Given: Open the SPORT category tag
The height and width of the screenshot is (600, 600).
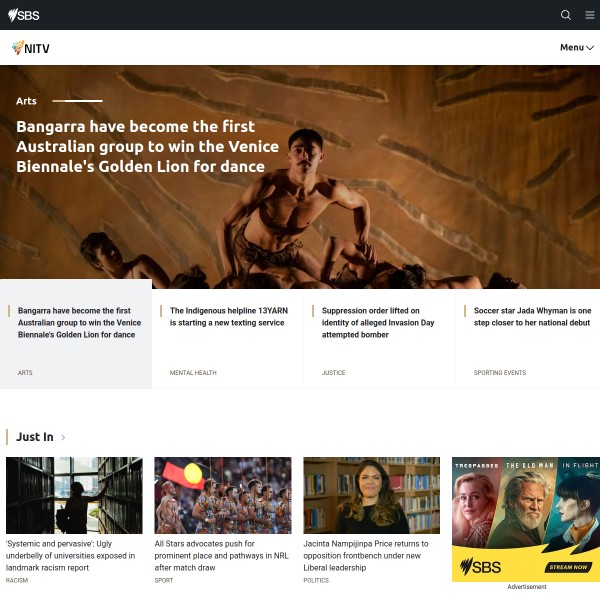Looking at the screenshot, I should coord(164,580).
